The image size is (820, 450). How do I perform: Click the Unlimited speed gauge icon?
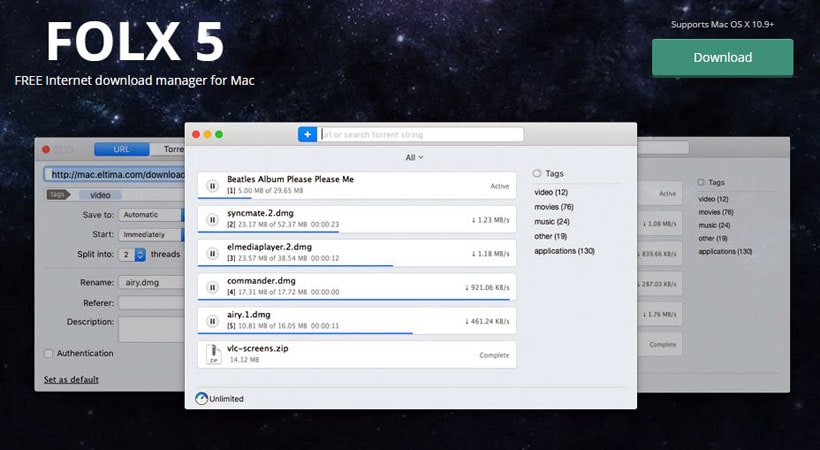coord(201,399)
